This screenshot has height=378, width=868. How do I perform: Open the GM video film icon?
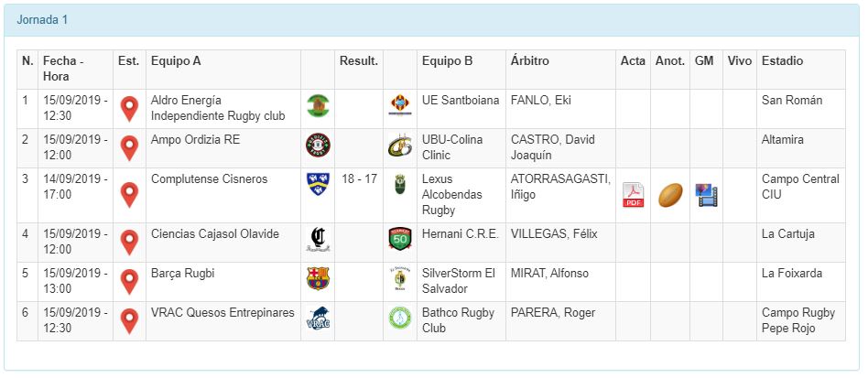[x=705, y=195]
